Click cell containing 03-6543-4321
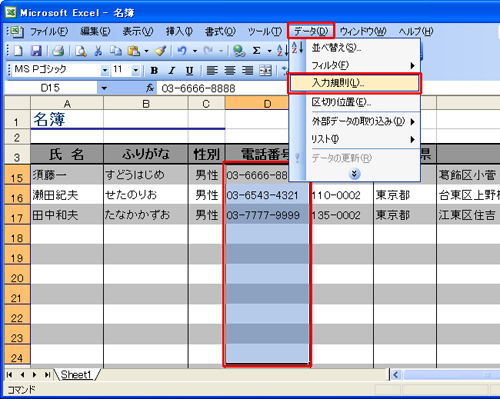Screen dimensions: 500x399 tap(267, 195)
